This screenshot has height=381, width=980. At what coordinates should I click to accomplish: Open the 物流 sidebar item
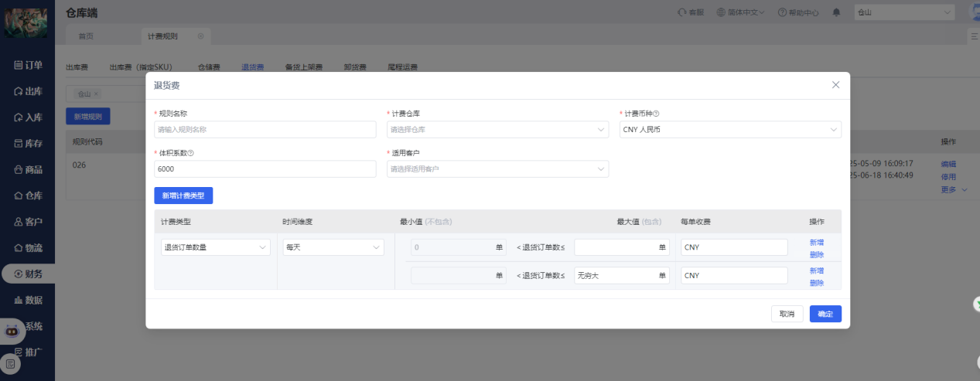pos(28,248)
